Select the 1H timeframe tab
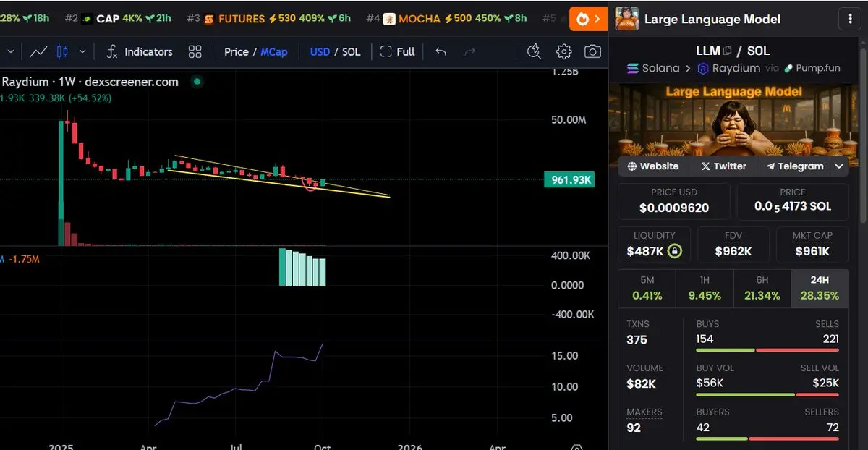Viewport: 868px width, 450px height. (x=705, y=289)
